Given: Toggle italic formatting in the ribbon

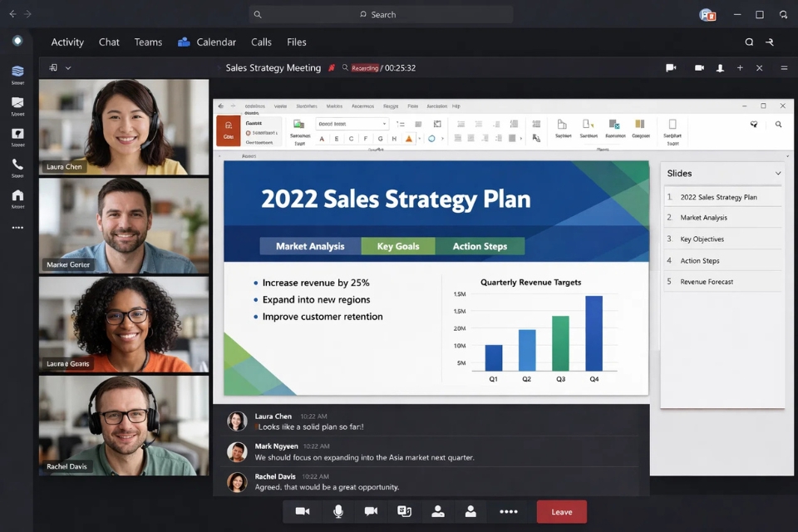Looking at the screenshot, I should (x=350, y=139).
